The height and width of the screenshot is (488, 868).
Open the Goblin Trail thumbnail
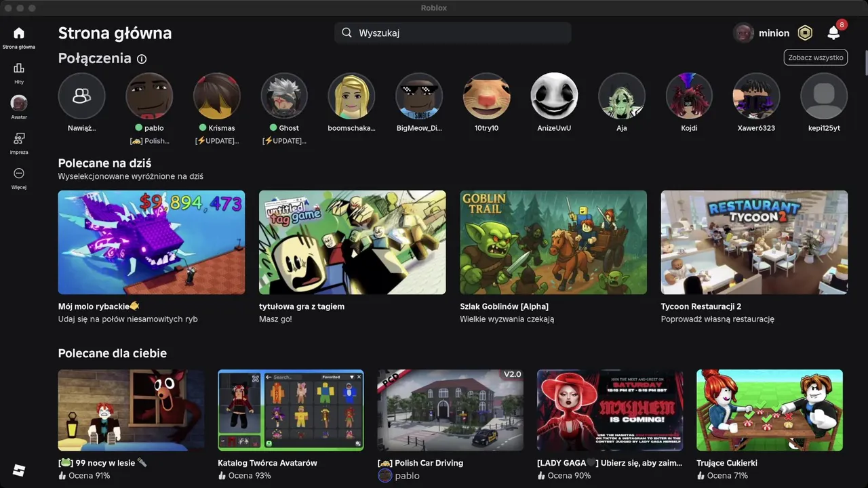[553, 242]
